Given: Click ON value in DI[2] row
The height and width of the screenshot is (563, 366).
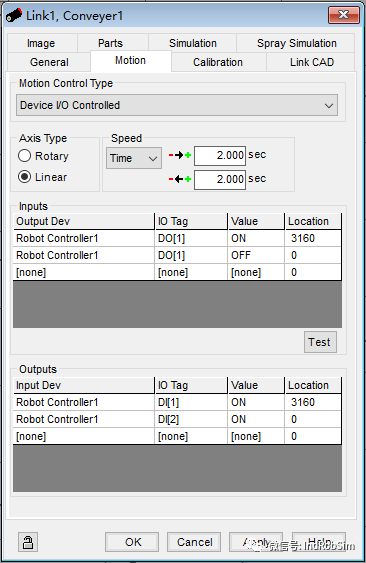Looking at the screenshot, I should 256,419.
